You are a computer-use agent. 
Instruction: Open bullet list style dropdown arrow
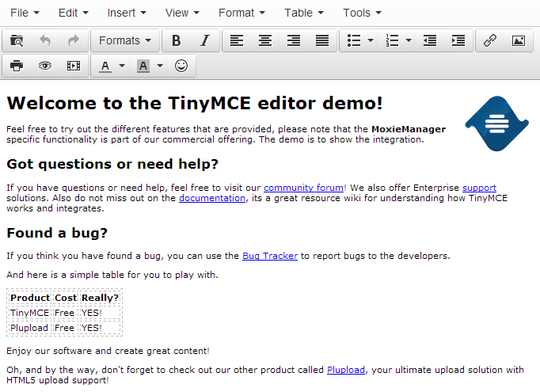[371, 40]
